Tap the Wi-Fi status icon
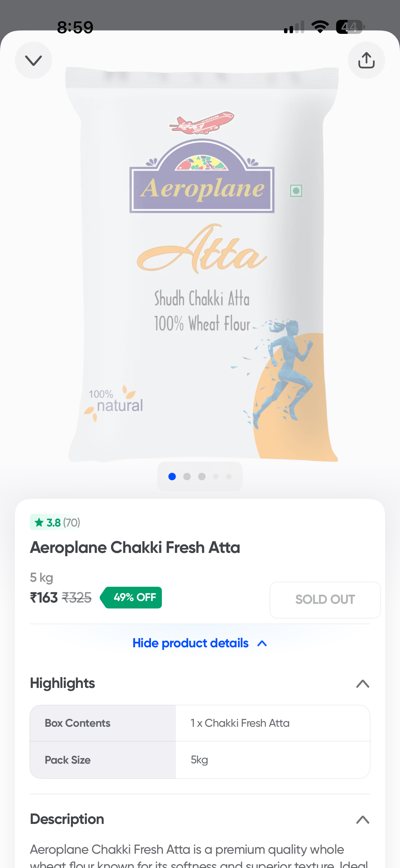Image resolution: width=400 pixels, height=868 pixels. (320, 27)
